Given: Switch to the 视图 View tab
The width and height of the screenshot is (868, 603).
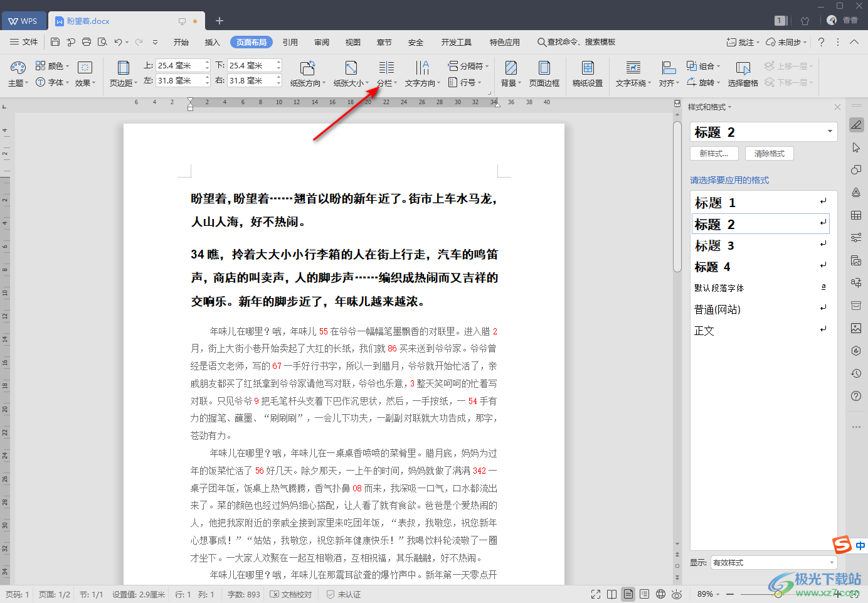Looking at the screenshot, I should pyautogui.click(x=353, y=42).
